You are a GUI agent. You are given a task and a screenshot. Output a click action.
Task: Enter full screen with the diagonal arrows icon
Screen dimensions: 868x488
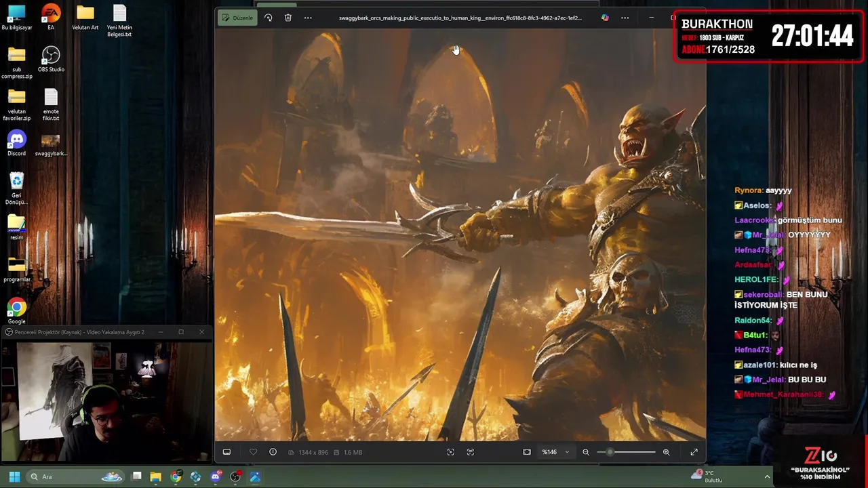(x=694, y=452)
